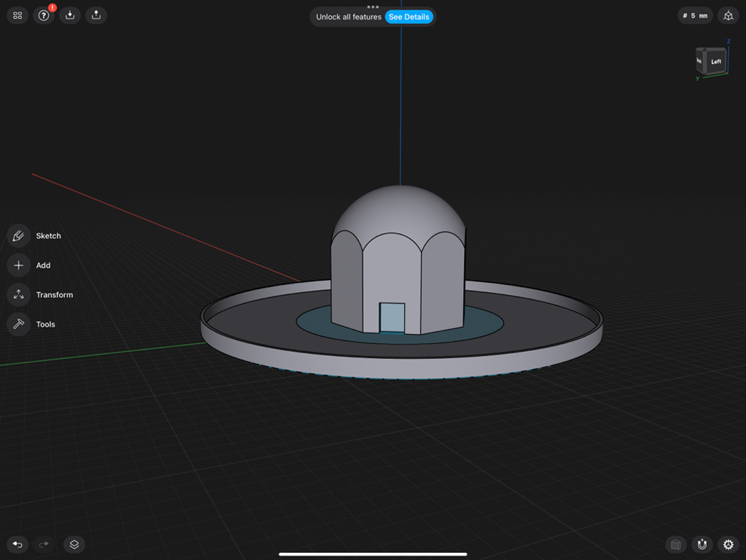Select the blue door face on the model
Viewport: 746px width, 560px height.
[x=391, y=318]
